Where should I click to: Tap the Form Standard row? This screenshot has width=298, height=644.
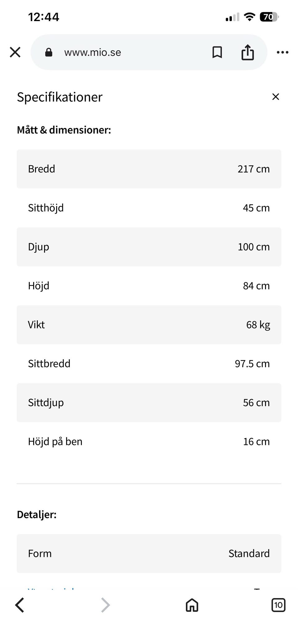[x=149, y=553]
